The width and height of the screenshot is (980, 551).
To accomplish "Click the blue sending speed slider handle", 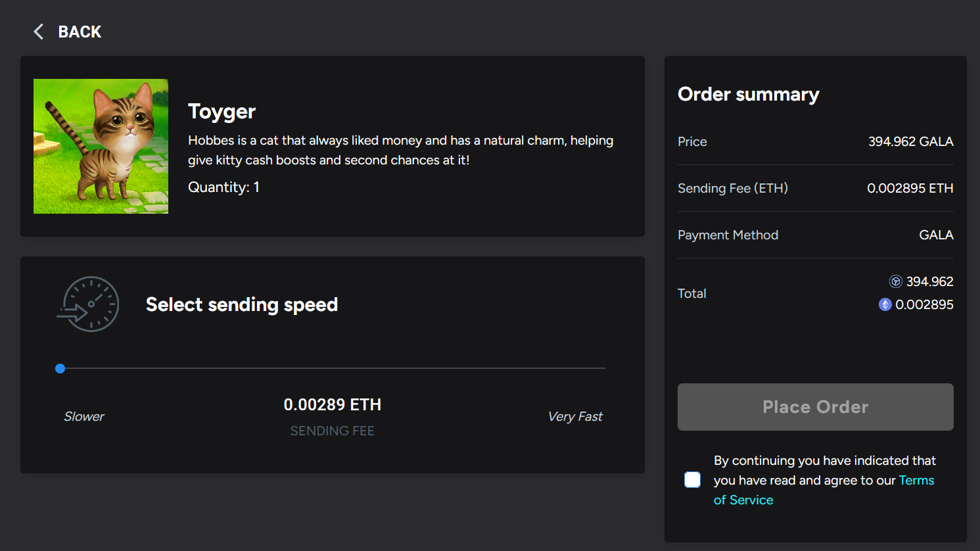I will click(x=60, y=368).
